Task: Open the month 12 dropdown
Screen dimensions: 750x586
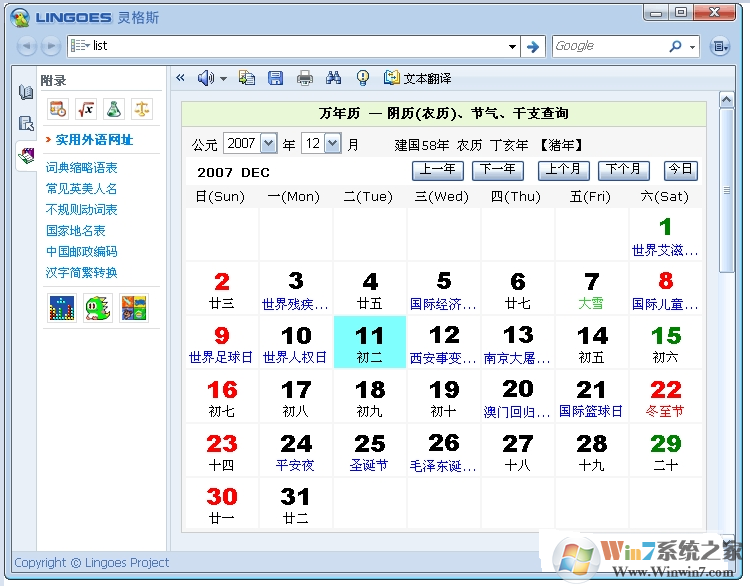Action: click(x=333, y=144)
